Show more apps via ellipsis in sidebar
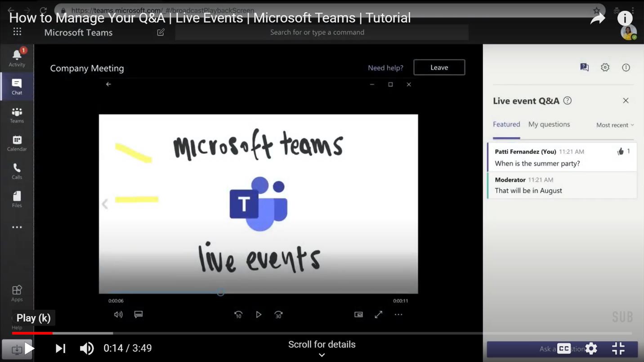Screen dimensions: 644x362 (x=17, y=227)
